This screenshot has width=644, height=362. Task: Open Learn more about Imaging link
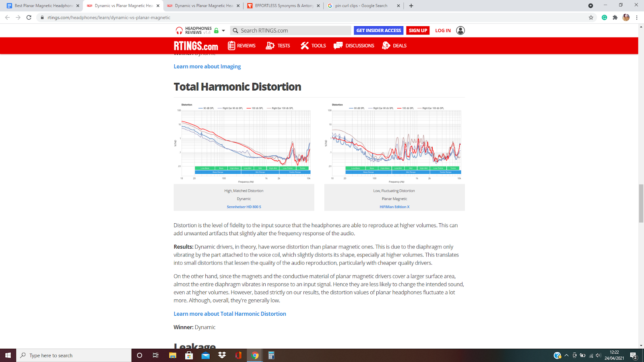207,66
